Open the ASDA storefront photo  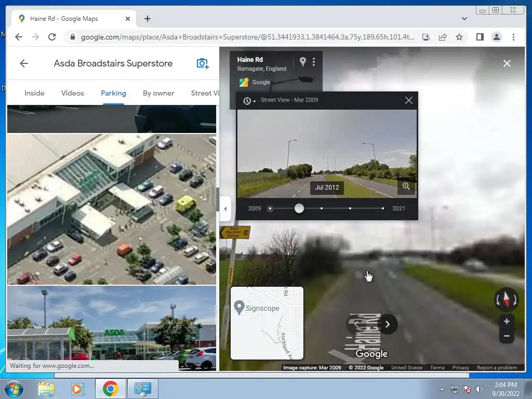(x=112, y=328)
